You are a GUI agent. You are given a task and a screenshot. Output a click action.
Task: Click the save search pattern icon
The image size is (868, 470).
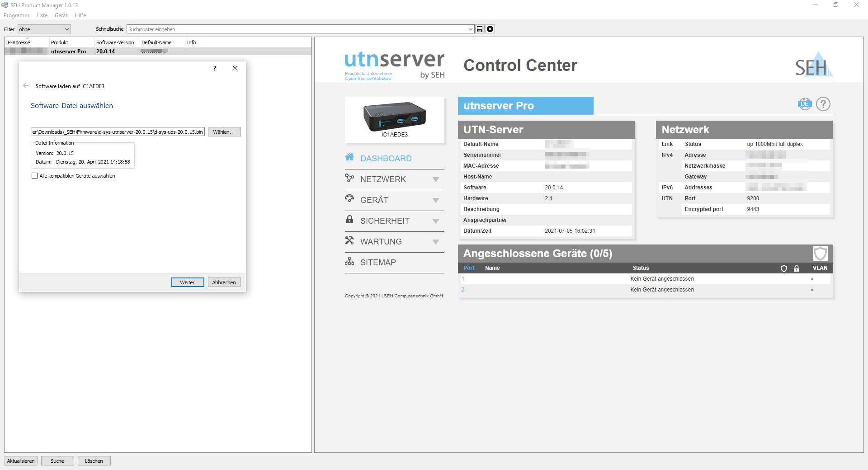480,29
